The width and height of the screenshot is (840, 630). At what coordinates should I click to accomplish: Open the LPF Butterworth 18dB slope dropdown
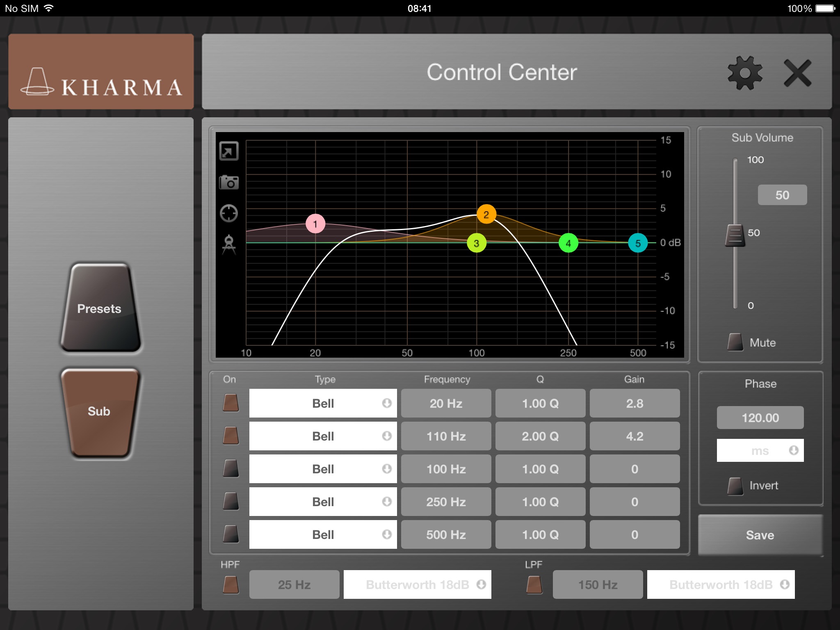point(721,584)
